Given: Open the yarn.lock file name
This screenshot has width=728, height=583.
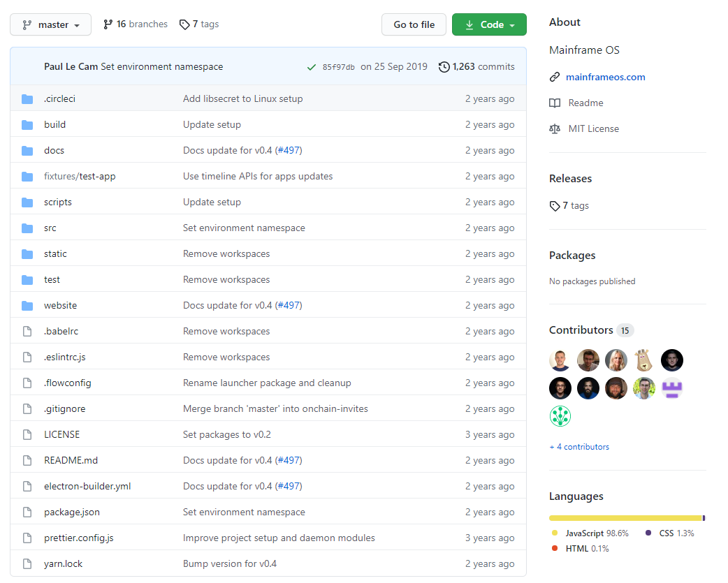Looking at the screenshot, I should click(63, 564).
